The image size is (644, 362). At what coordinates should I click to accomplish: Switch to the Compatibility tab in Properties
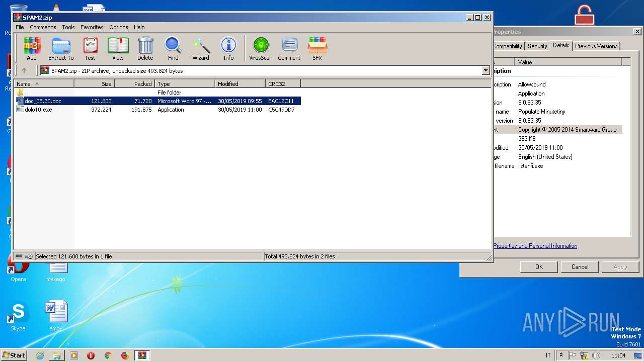coord(507,46)
